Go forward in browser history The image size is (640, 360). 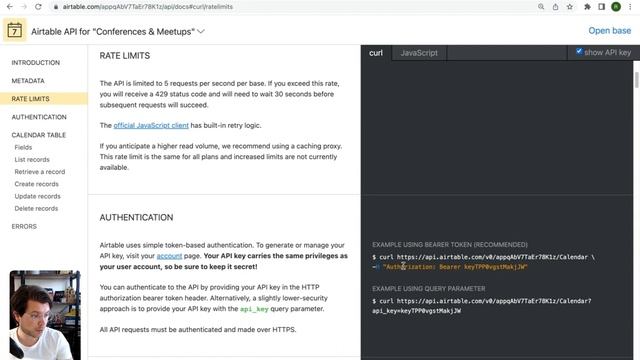(x=24, y=7)
